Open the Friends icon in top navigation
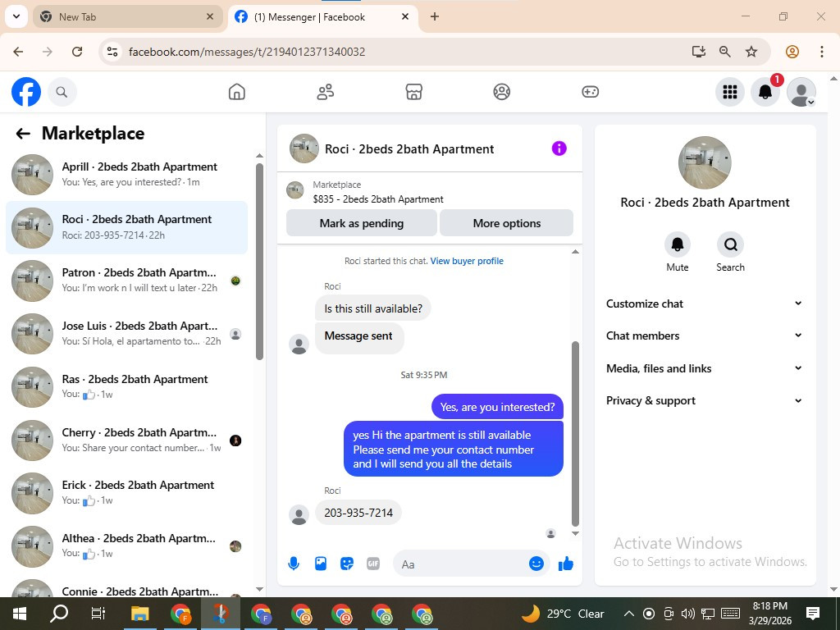The height and width of the screenshot is (630, 840). click(325, 92)
